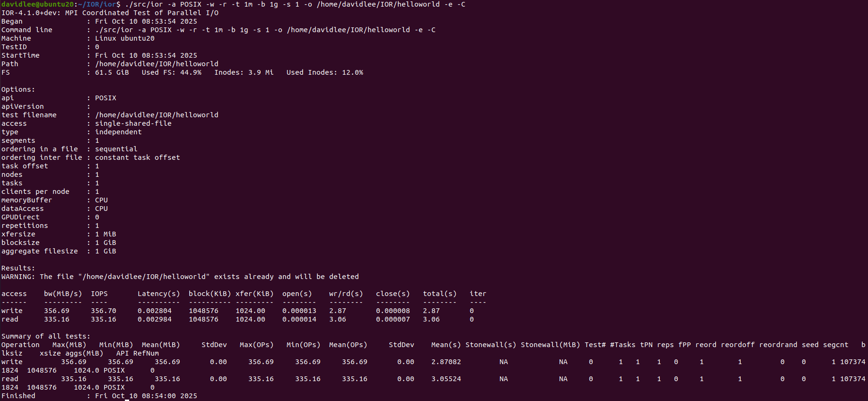This screenshot has width=868, height=401.
Task: Click the IOR-4.1.0+dev version banner line
Action: pyautogui.click(x=110, y=13)
